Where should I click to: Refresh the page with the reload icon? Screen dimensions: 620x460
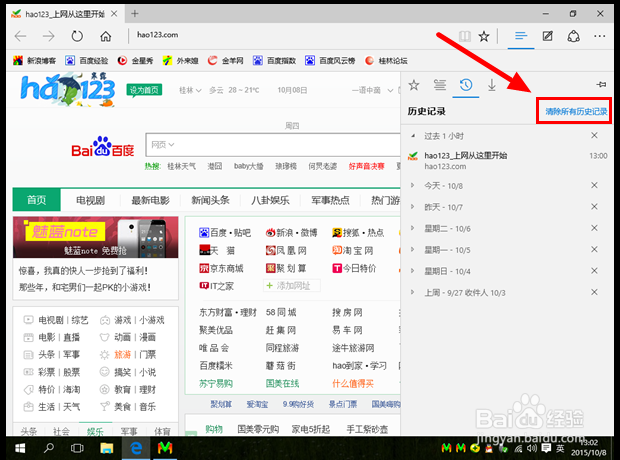(x=77, y=36)
